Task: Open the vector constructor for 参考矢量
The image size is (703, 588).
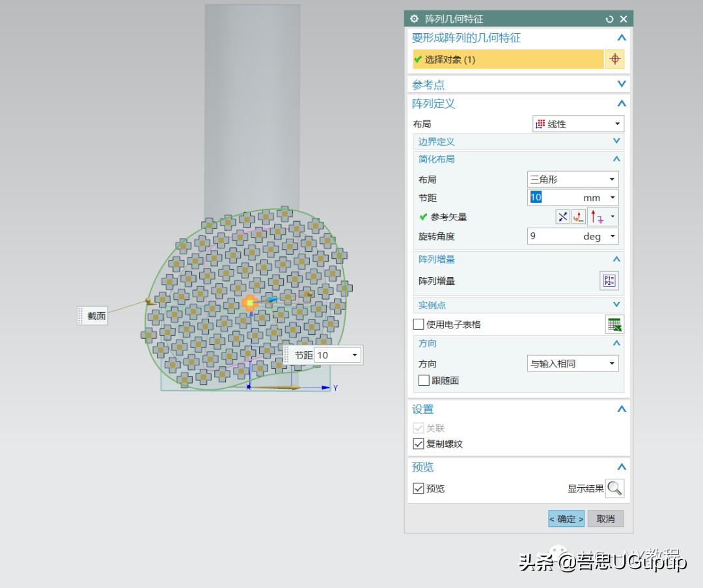Action: click(x=579, y=217)
